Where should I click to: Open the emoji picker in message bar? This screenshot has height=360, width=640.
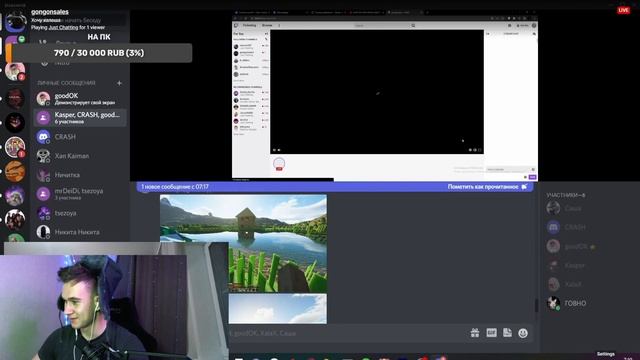(x=523, y=333)
